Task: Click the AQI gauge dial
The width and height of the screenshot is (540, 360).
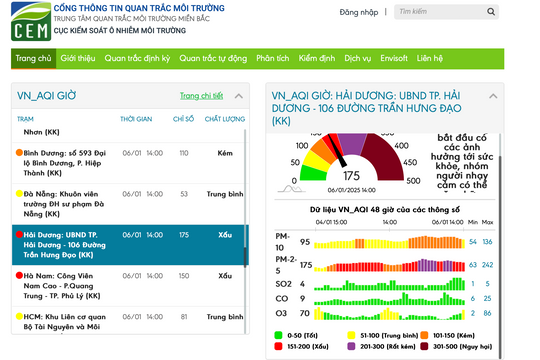Action: coord(351,157)
